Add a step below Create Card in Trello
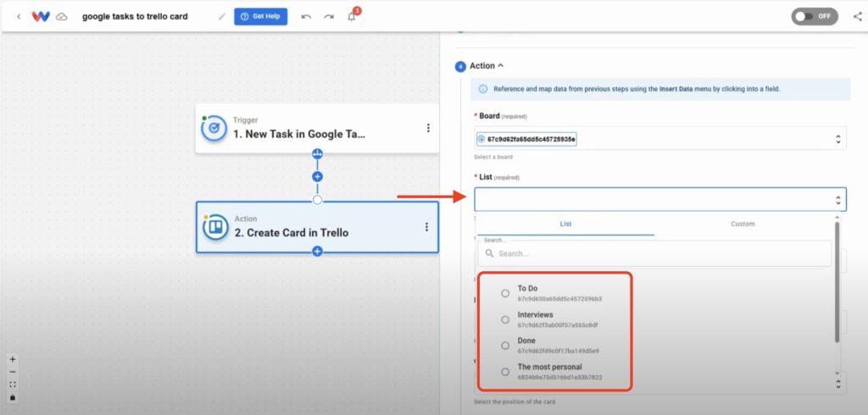 point(317,252)
